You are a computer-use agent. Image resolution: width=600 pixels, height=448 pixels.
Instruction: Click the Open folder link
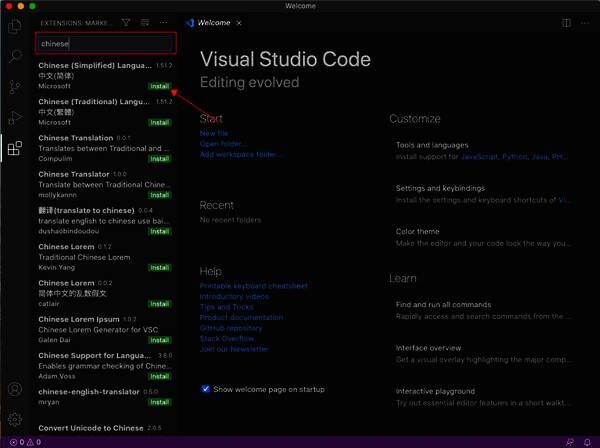[x=222, y=144]
